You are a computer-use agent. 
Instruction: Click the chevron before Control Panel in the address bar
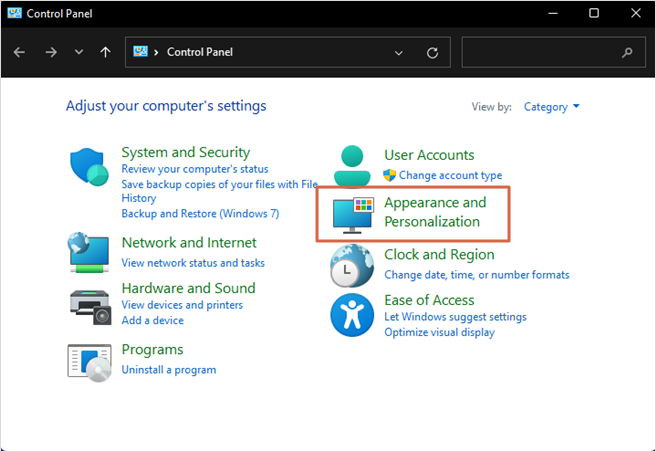pos(156,52)
